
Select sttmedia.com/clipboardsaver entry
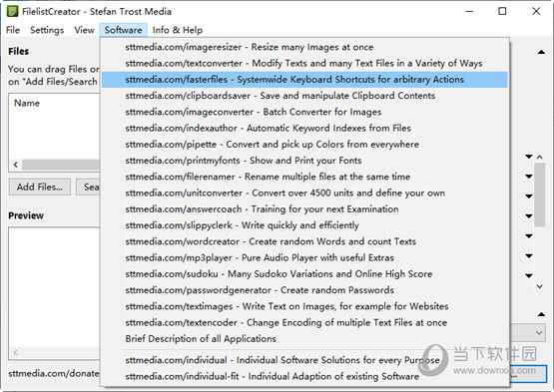point(304,96)
